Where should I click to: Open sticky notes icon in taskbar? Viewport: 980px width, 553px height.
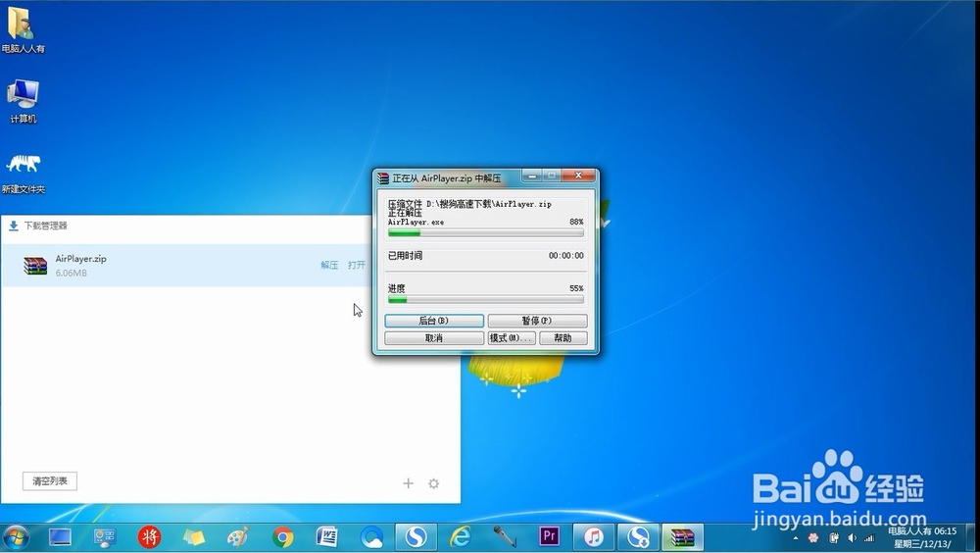[x=194, y=537]
